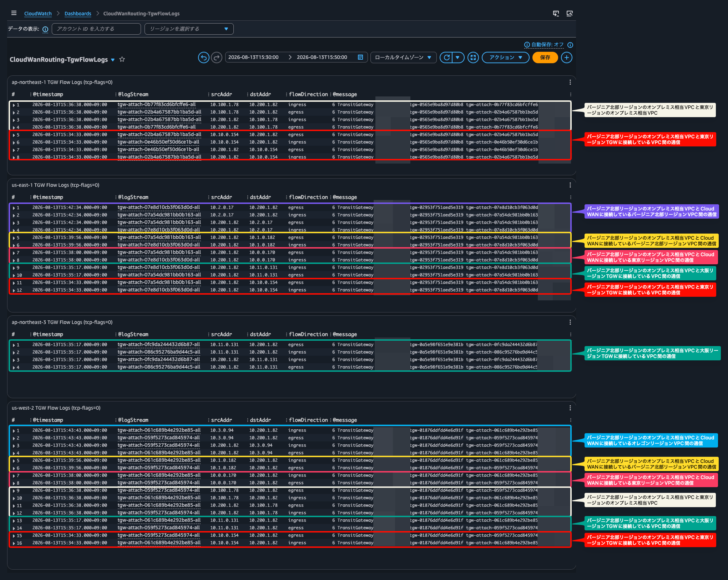Open the ap-northeast-1 widget's three-dot menu

570,82
